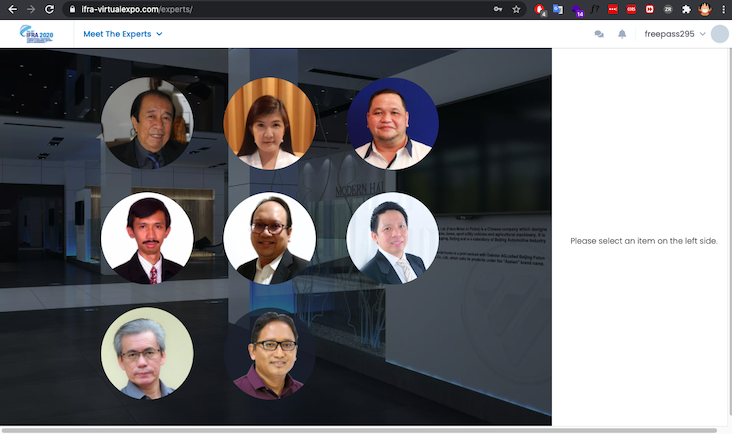Open the freepass295 user dropdown
The width and height of the screenshot is (732, 434).
click(675, 34)
